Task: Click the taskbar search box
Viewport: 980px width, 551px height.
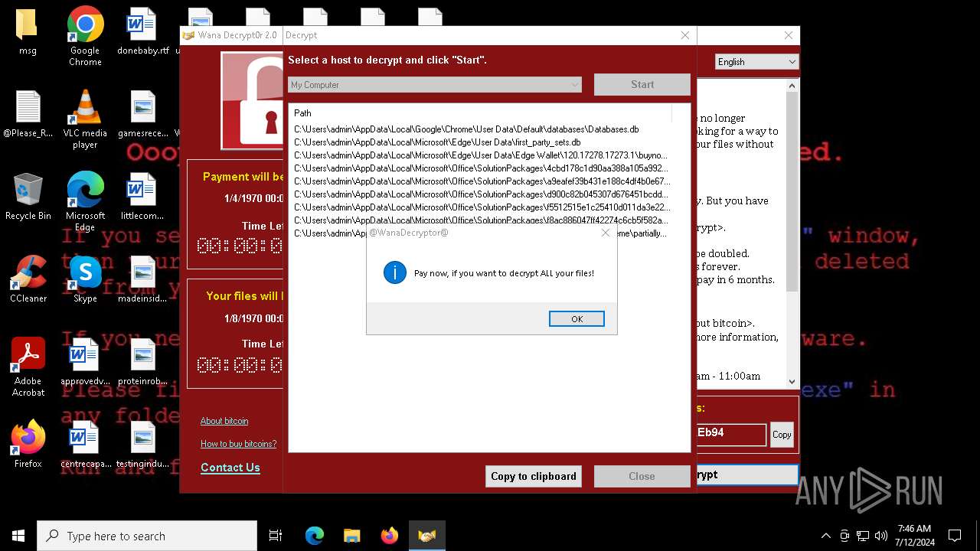Action: tap(147, 536)
